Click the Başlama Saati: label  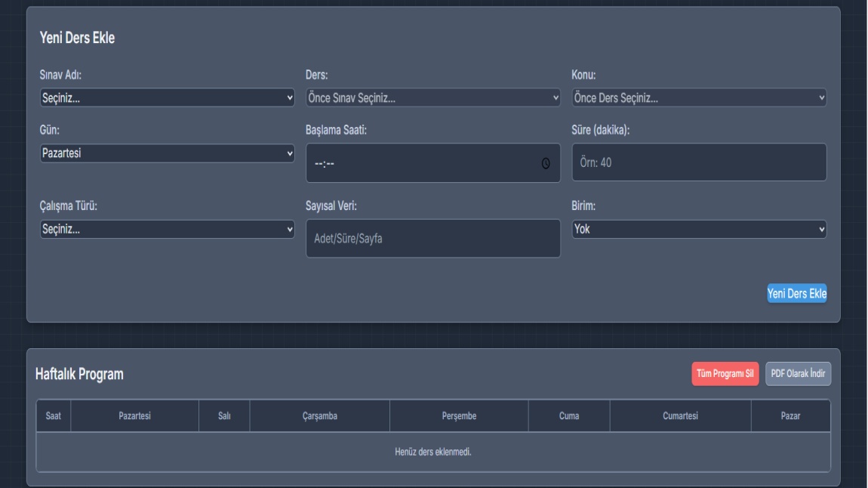(336, 130)
